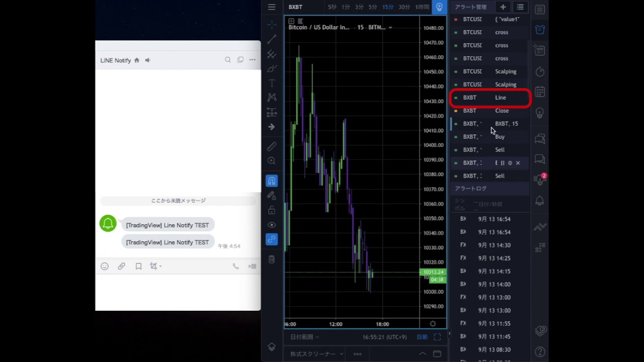Delete the highlighted BXBT alert
644x362 pixels.
click(x=518, y=163)
